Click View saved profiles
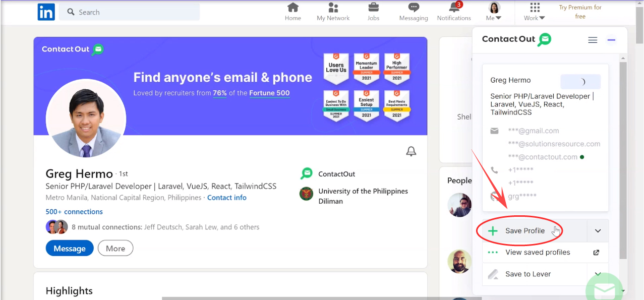The width and height of the screenshot is (644, 300). (x=538, y=253)
